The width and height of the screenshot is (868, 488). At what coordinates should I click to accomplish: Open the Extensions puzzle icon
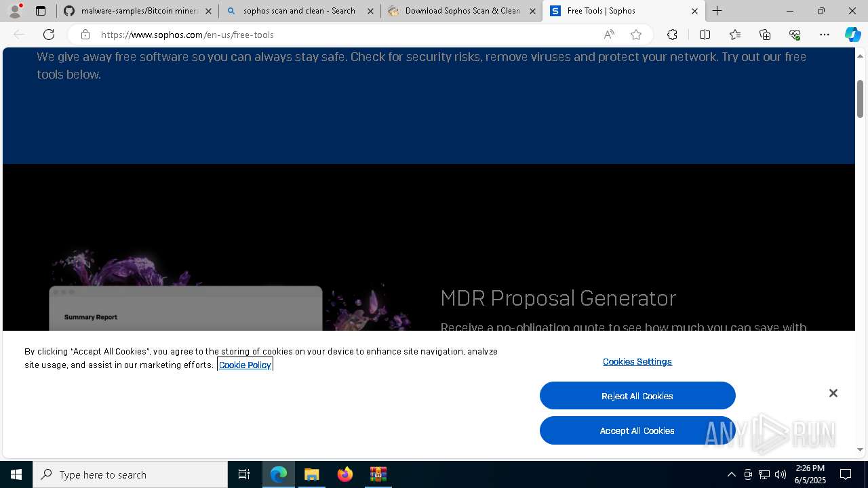pos(672,35)
